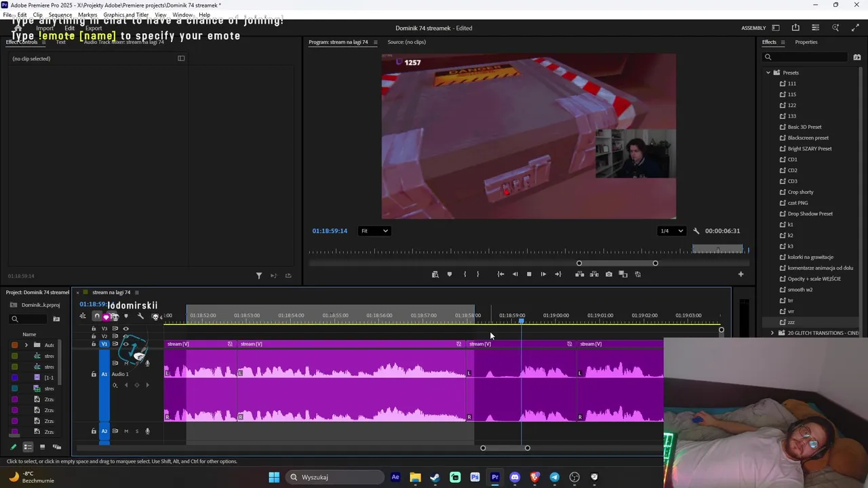Select the Blackscreen preset
Image resolution: width=868 pixels, height=488 pixels.
coord(808,138)
